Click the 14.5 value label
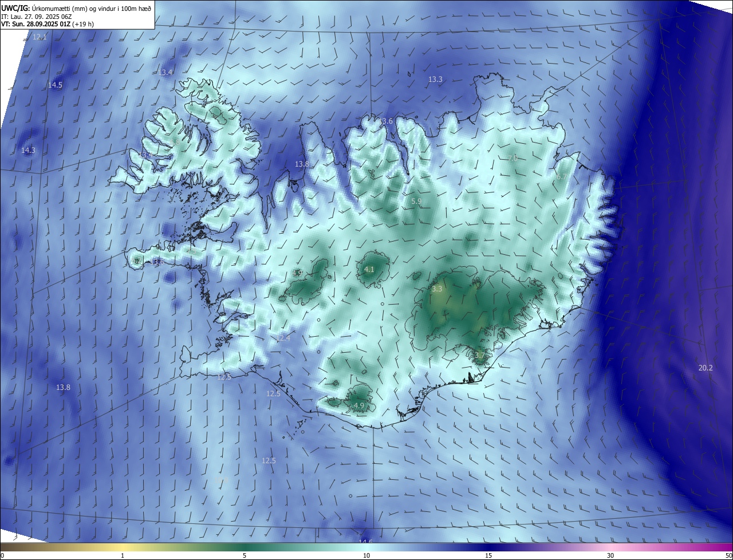Image resolution: width=733 pixels, height=560 pixels. coord(56,85)
